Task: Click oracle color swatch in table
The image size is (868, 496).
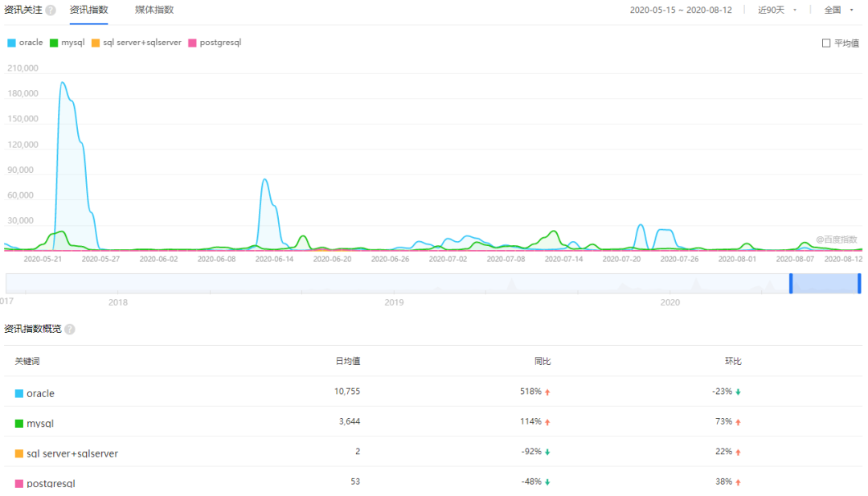Action: point(18,394)
